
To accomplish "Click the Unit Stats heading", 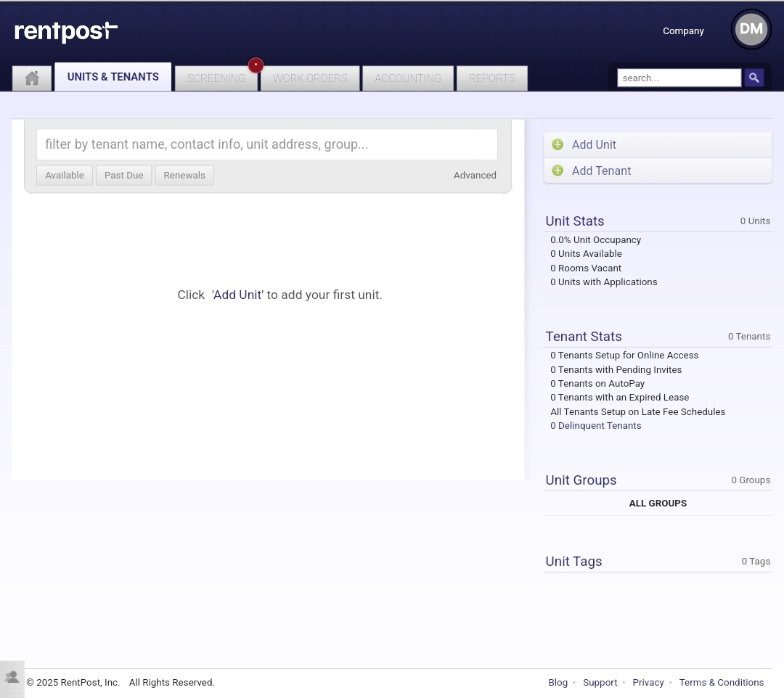I will (x=575, y=221).
